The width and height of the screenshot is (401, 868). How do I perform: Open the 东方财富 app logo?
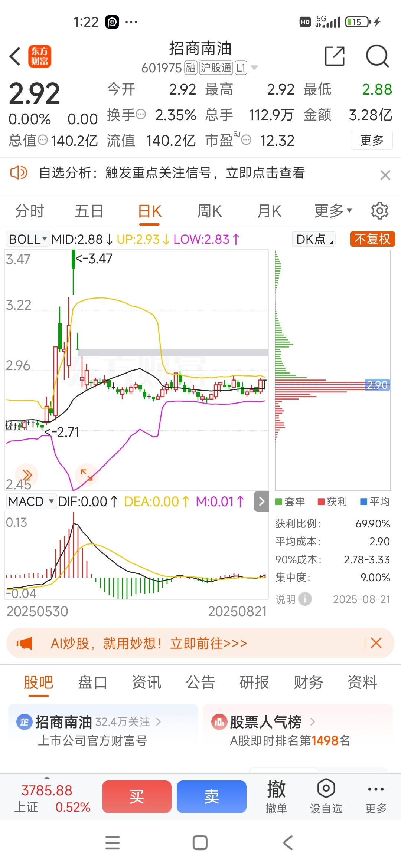(40, 56)
